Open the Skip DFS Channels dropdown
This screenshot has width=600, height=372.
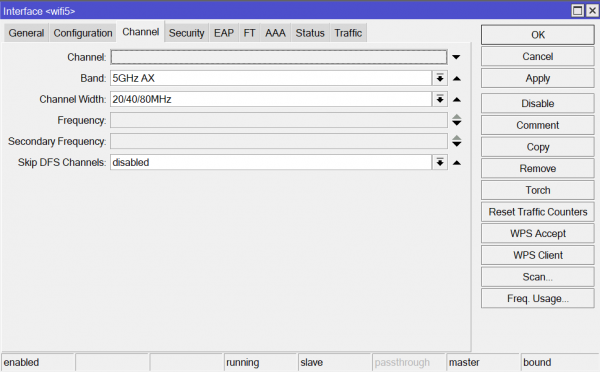440,162
